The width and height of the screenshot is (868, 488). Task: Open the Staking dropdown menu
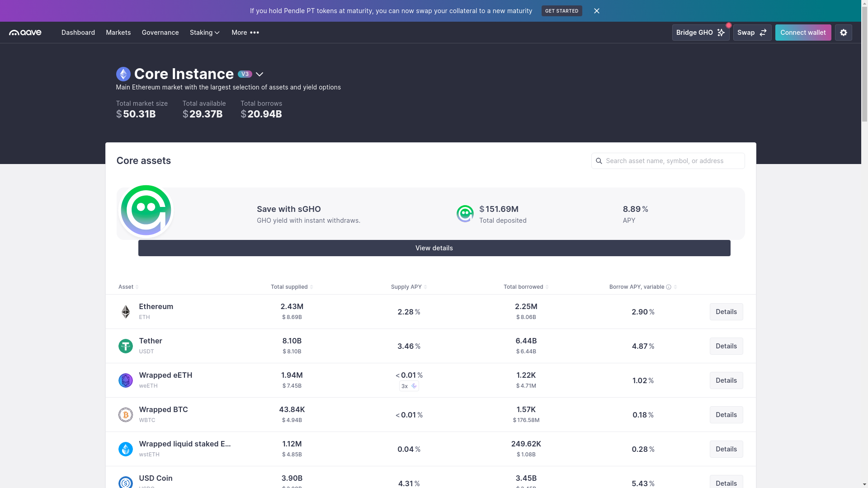pos(205,33)
